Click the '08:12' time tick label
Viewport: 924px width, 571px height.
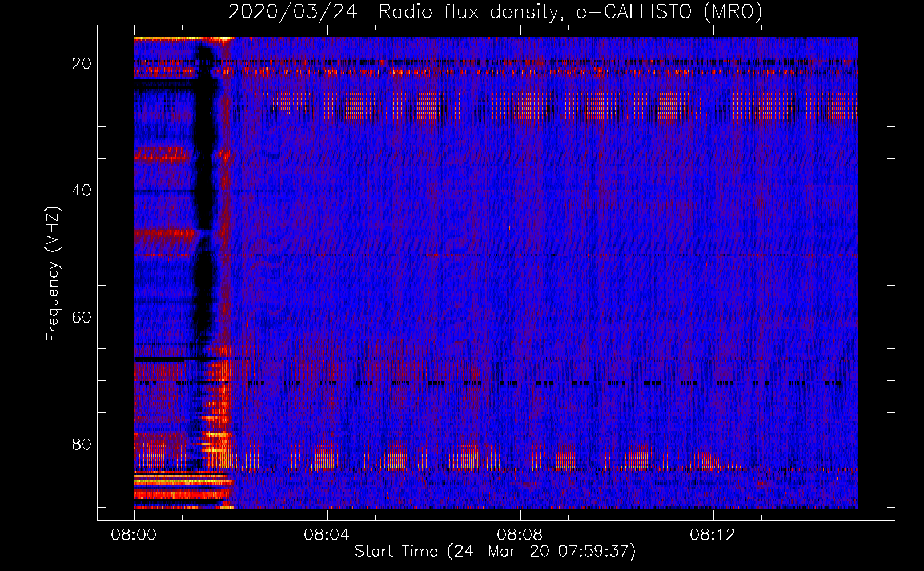pos(713,535)
